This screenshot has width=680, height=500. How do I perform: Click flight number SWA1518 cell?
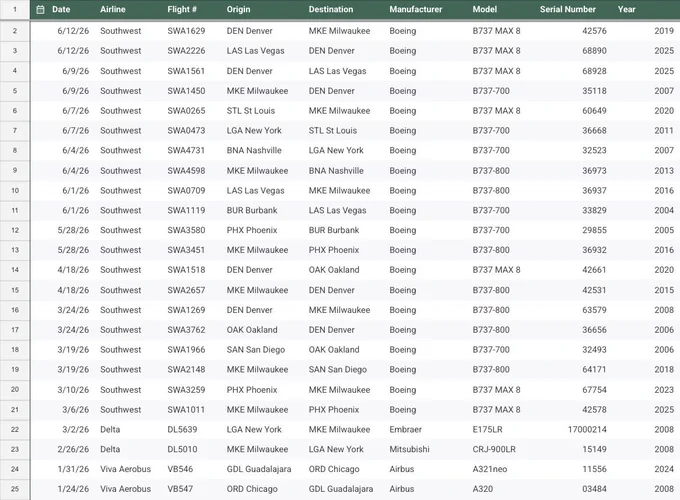186,270
